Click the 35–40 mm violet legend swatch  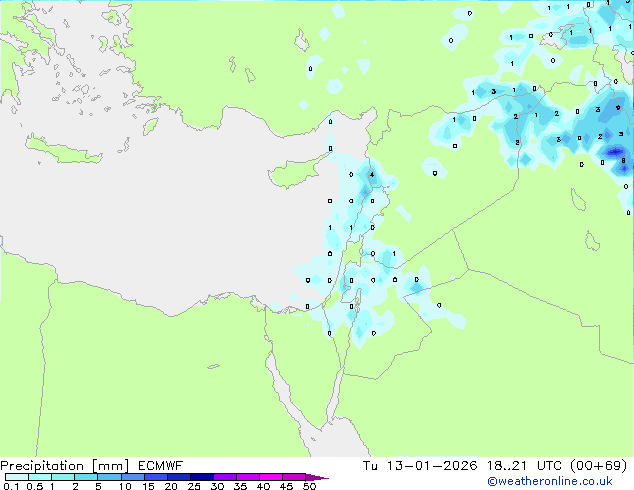tap(248, 477)
